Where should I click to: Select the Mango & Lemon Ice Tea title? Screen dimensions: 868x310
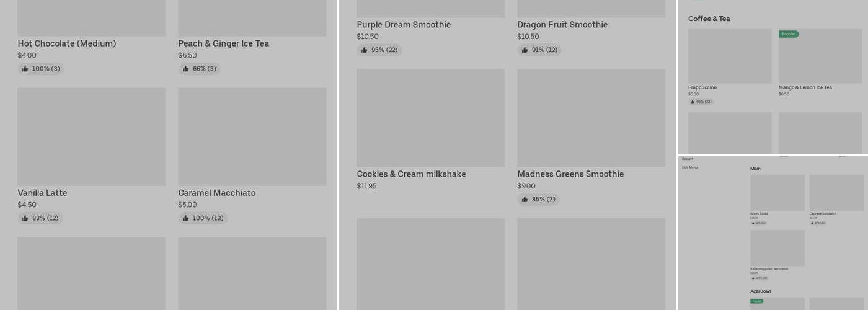805,87
